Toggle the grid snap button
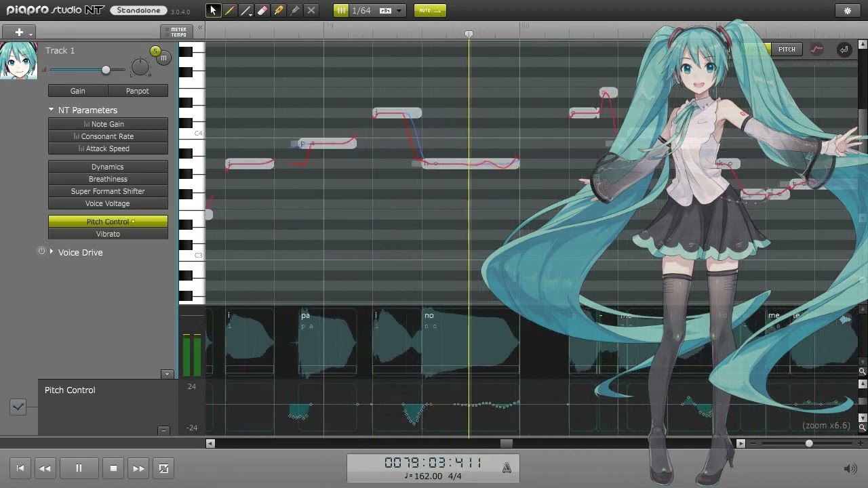The image size is (868, 488). pos(341,11)
